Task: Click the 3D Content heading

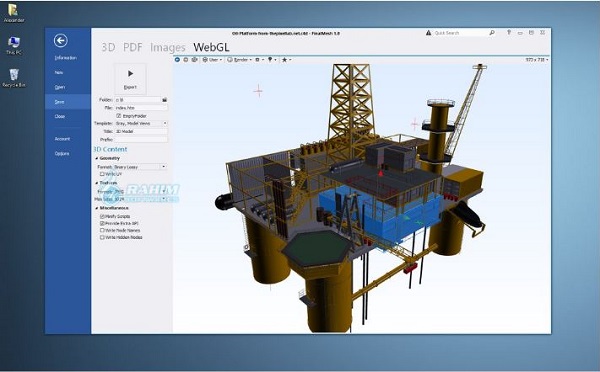Action: [x=110, y=149]
